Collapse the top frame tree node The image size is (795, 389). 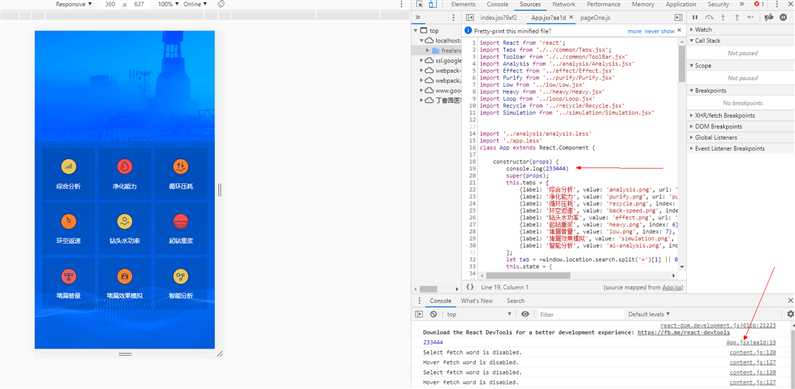tap(416, 31)
